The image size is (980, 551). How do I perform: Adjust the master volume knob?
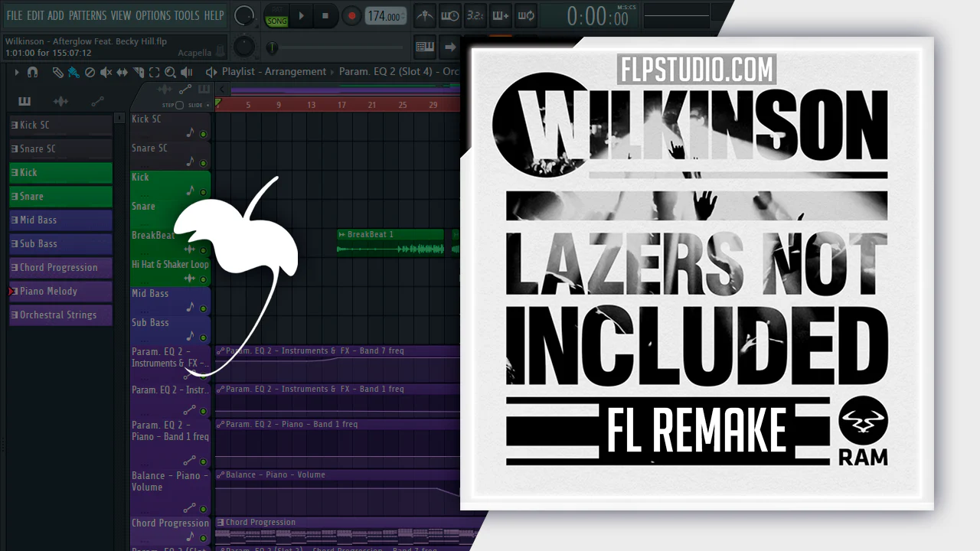click(244, 15)
